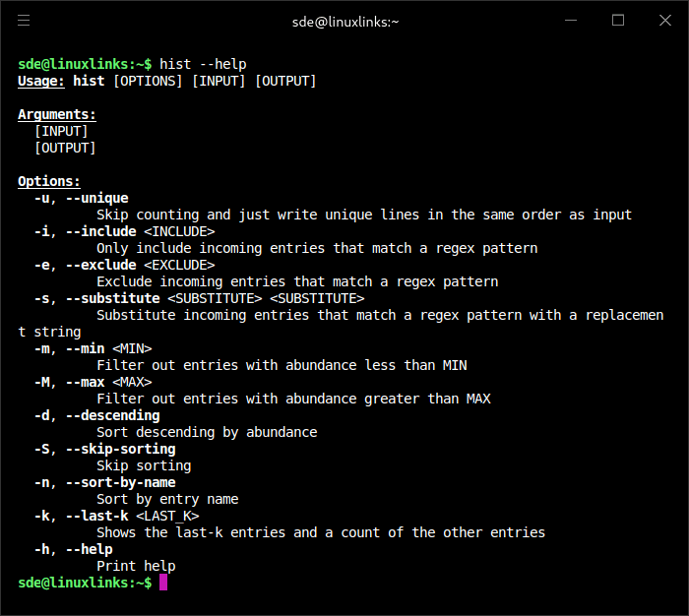Click the 'Print help' description text

tap(136, 566)
